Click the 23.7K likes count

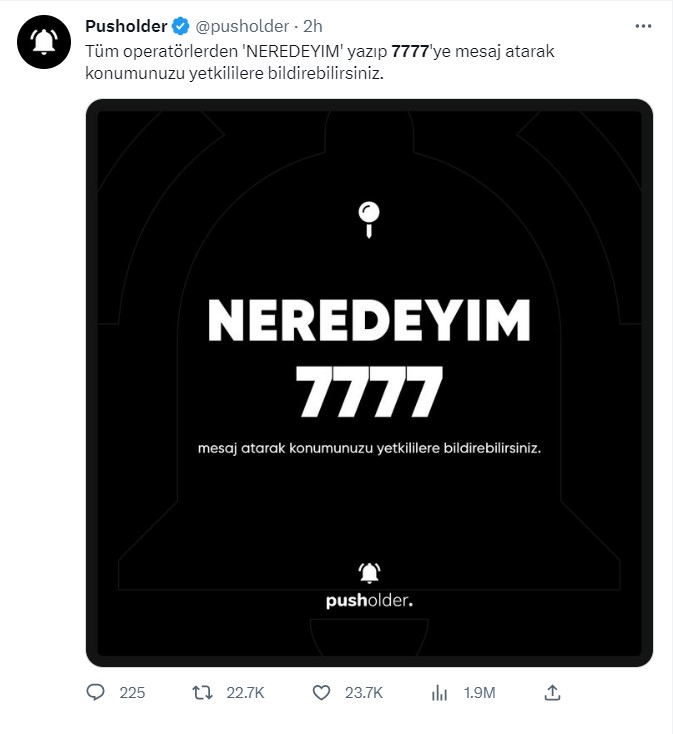click(x=363, y=692)
